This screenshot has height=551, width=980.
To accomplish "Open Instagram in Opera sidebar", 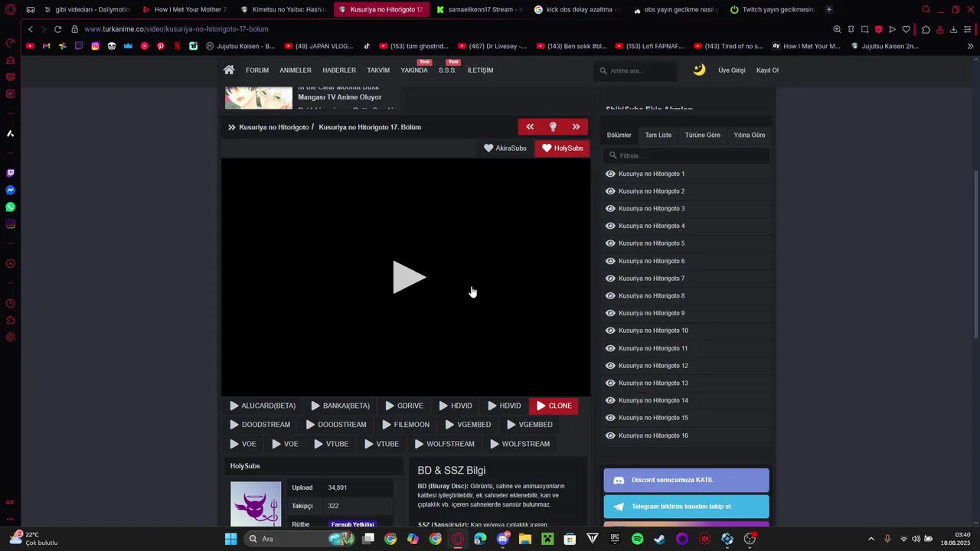I will (x=10, y=224).
